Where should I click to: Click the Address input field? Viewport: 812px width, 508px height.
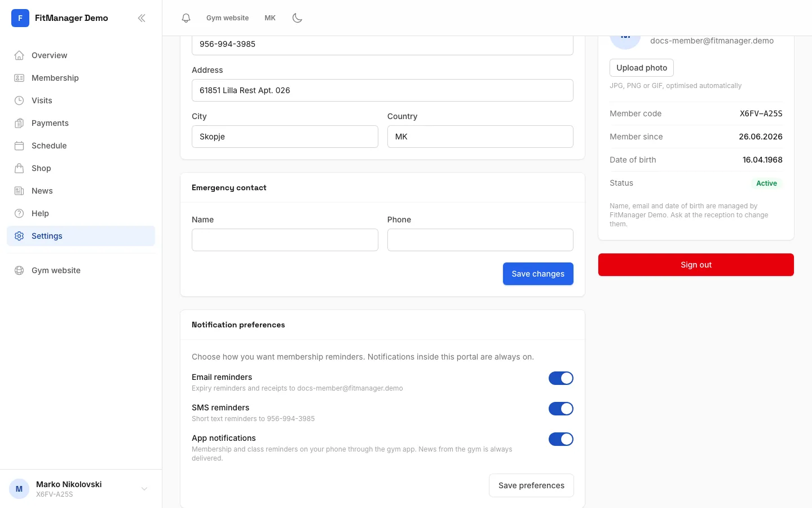click(x=382, y=90)
